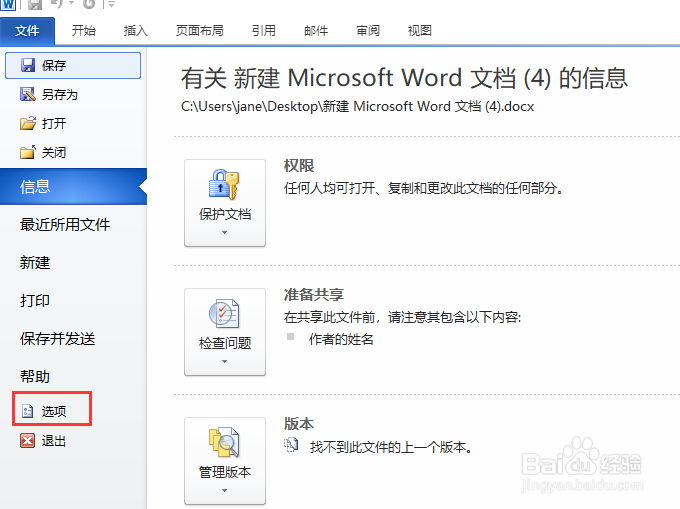Click the title 有关 新建 Microsoft Word 文档 (4) 的信息
This screenshot has height=509, width=680.
404,78
